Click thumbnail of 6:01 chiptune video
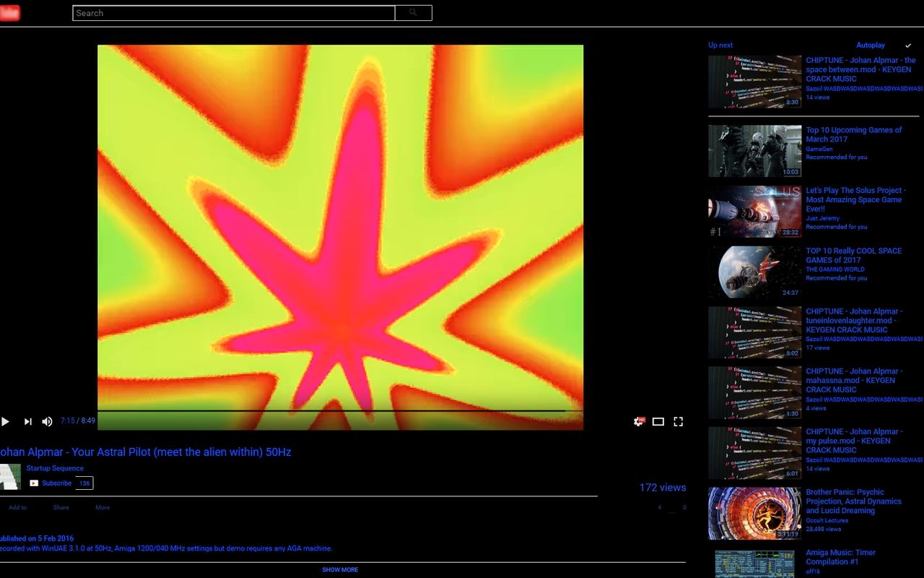Screen dimensions: 924x578 (755, 453)
